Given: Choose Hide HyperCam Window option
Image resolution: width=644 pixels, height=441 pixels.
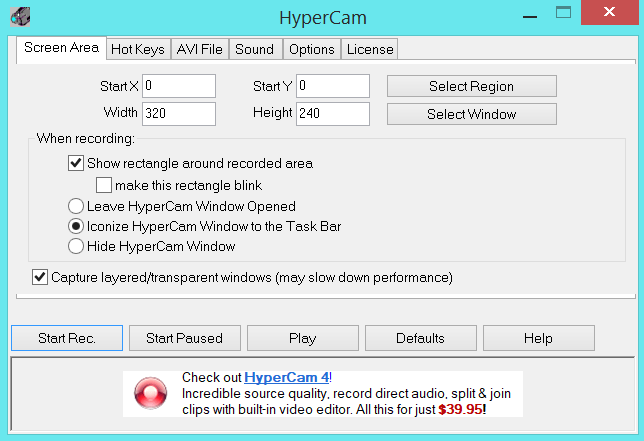Looking at the screenshot, I should tap(76, 246).
